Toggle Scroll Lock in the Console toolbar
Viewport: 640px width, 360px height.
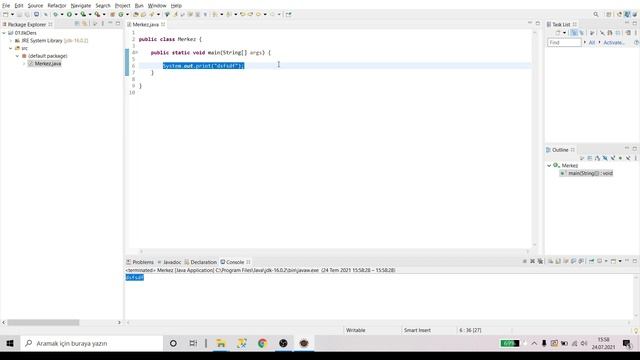pyautogui.click(x=558, y=261)
